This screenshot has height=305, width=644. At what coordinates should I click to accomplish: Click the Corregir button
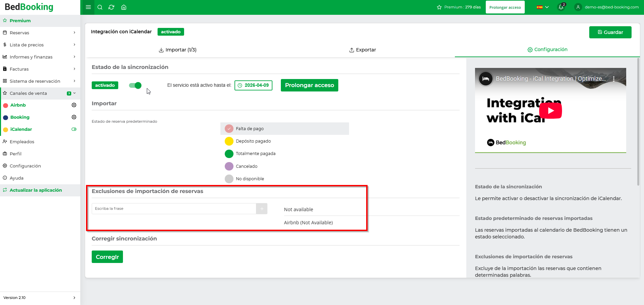click(107, 257)
